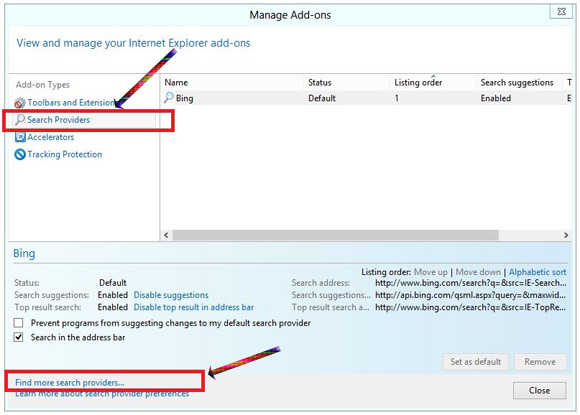Click the Bing search address URL

[x=471, y=283]
